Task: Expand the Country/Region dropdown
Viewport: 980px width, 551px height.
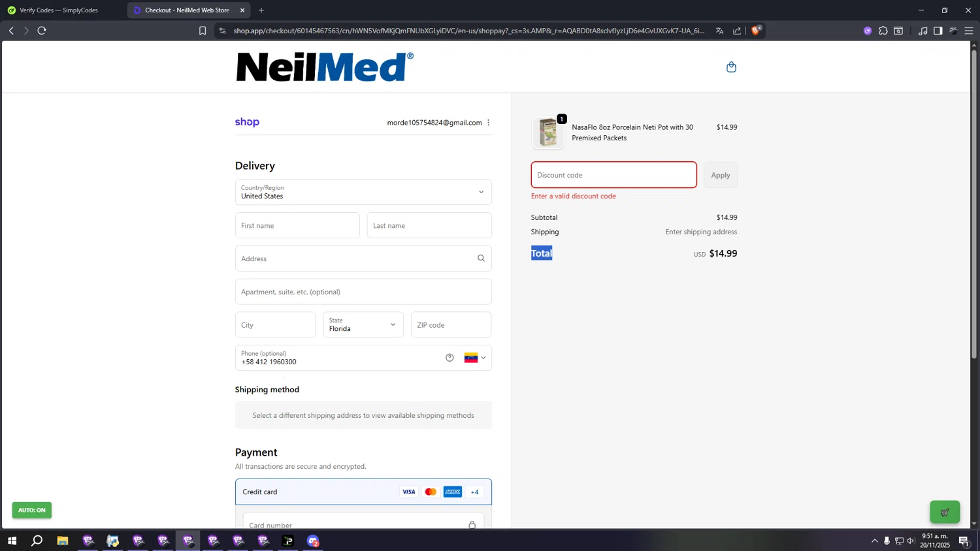Action: coord(363,192)
